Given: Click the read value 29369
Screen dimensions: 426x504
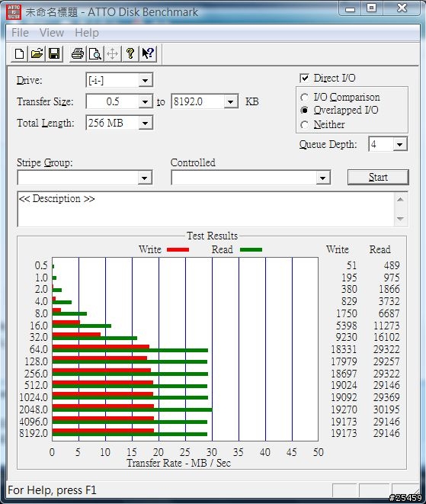Looking at the screenshot, I should pyautogui.click(x=386, y=397).
